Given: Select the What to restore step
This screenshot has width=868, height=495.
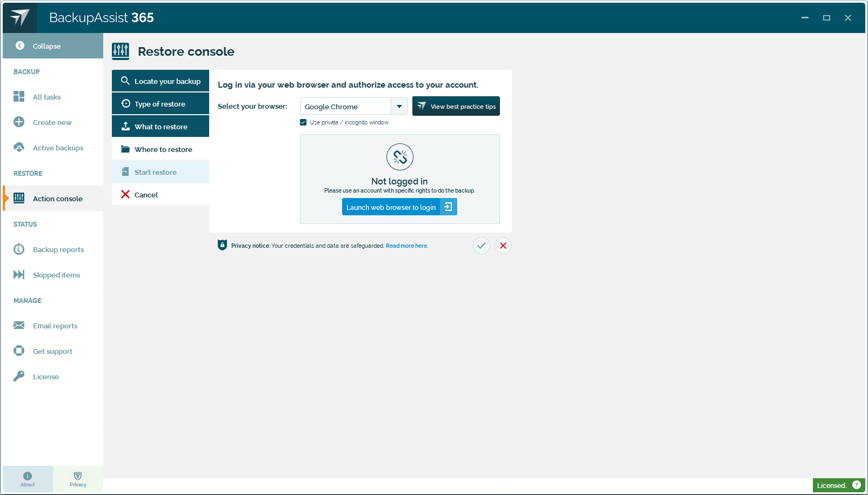Looking at the screenshot, I should [x=161, y=127].
